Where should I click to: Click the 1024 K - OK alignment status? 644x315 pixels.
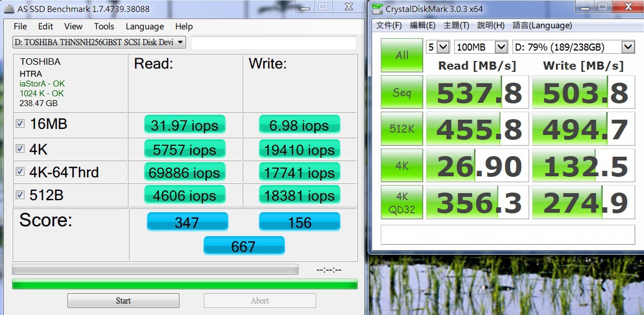[41, 94]
